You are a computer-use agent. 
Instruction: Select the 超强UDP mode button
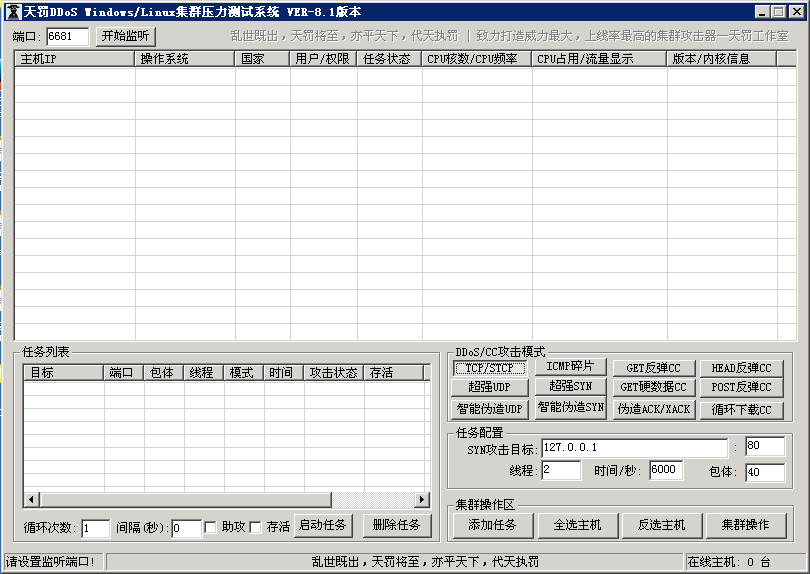pos(490,387)
